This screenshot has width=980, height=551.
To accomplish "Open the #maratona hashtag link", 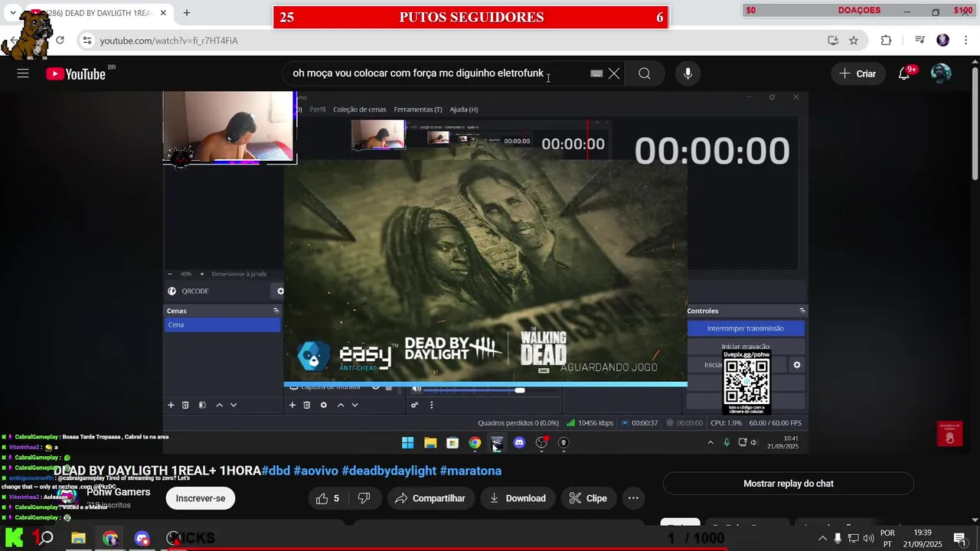I will point(471,471).
